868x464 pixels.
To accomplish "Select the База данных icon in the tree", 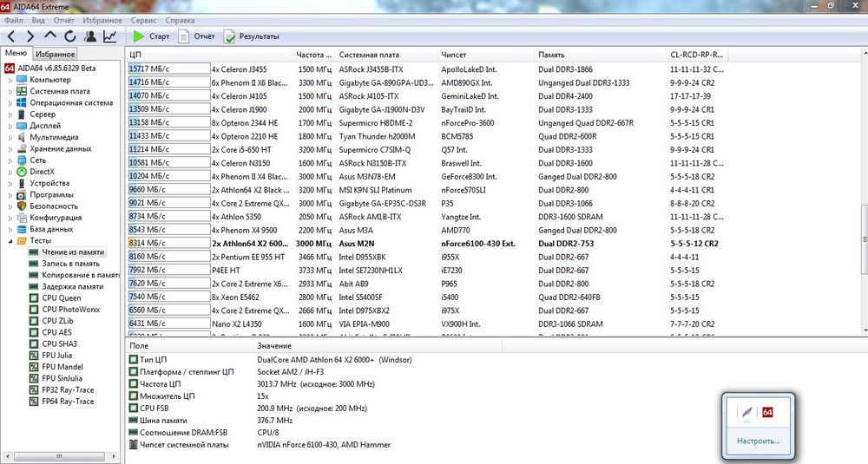I will 22,229.
